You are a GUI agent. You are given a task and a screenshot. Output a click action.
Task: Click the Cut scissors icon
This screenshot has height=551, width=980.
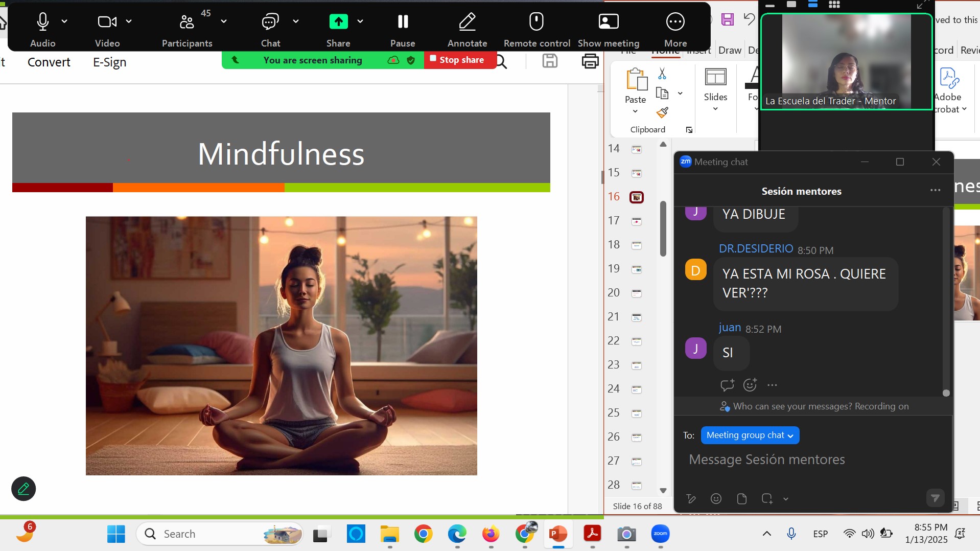[662, 74]
